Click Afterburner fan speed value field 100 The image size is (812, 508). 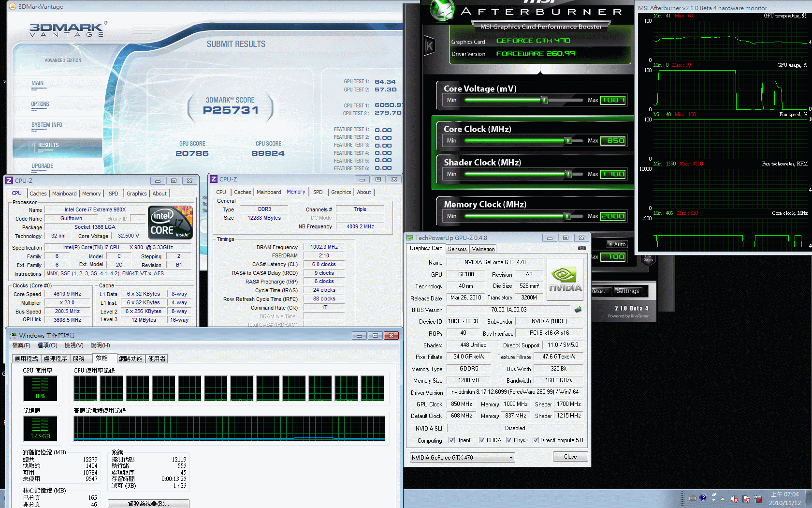[x=613, y=257]
